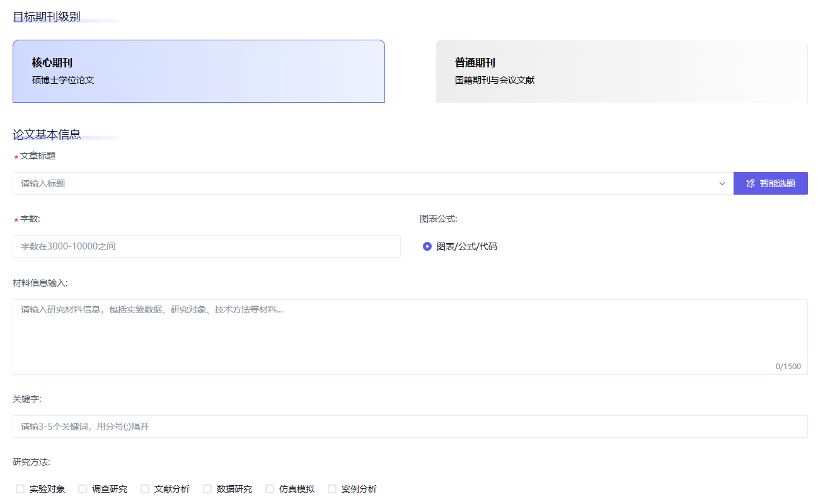Select the 图表/公式/代码 radio button
The height and width of the screenshot is (504, 818).
click(x=427, y=246)
